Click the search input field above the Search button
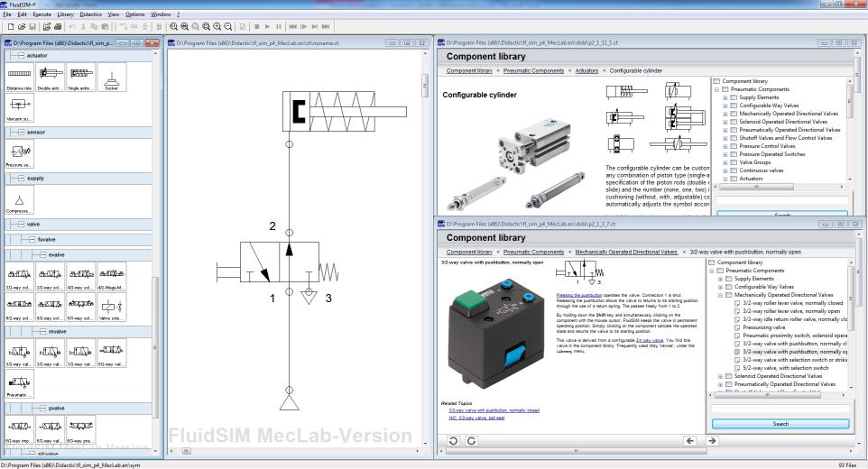Screen dimensions: 868x469 tap(780, 409)
